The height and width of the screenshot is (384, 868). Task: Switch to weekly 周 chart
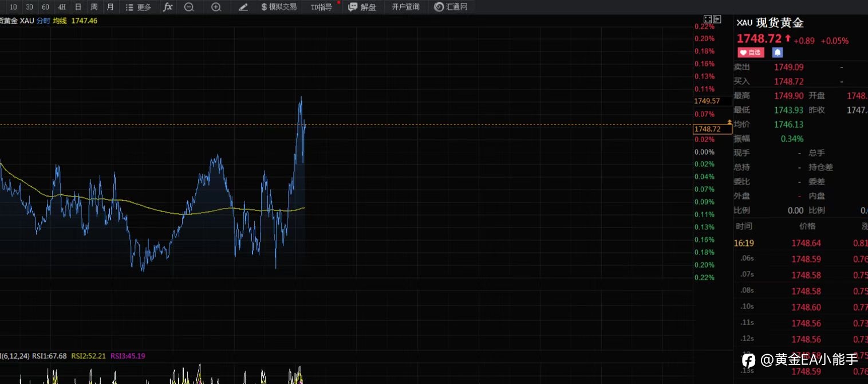tap(94, 7)
